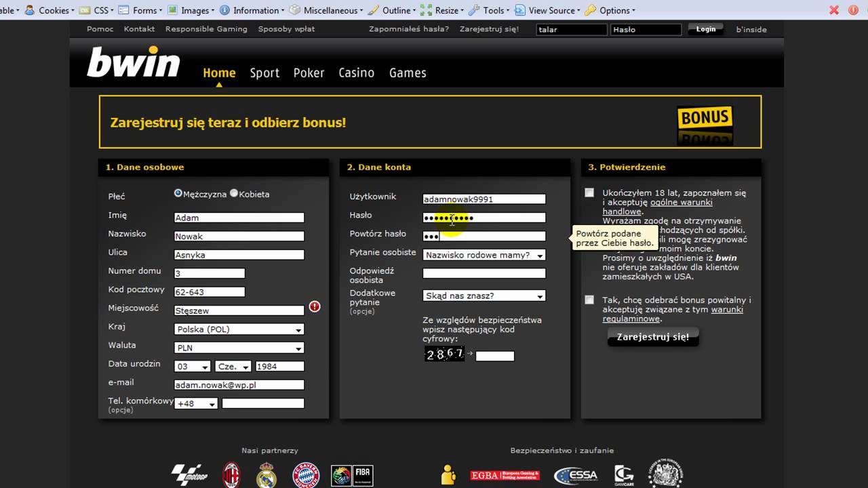Screen dimensions: 868x488
Task: Go to the Casino section
Action: pos(357,73)
